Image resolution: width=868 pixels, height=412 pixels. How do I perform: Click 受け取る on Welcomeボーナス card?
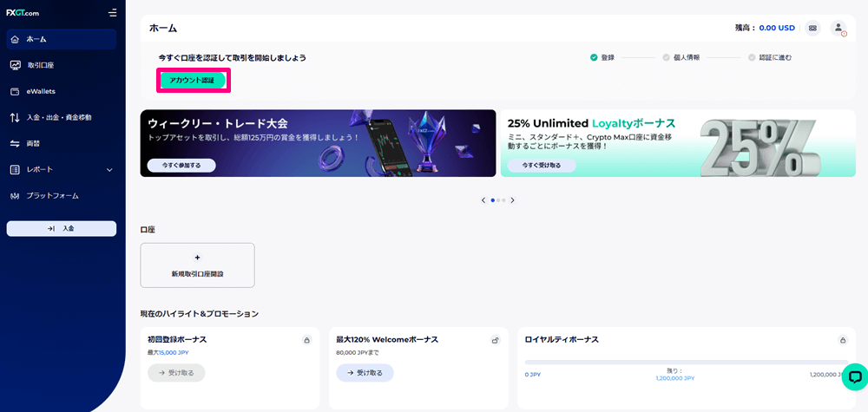365,373
